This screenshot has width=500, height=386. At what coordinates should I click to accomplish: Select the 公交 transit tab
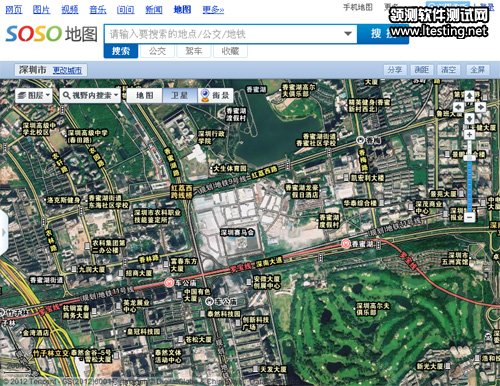[x=157, y=51]
